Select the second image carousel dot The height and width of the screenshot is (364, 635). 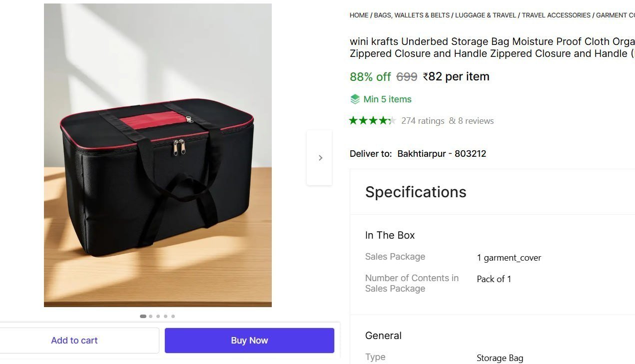(x=151, y=316)
